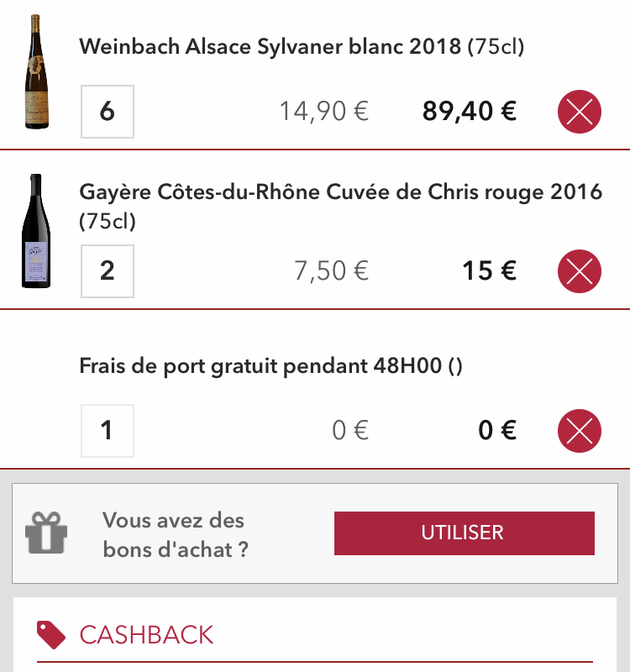This screenshot has height=672, width=630.
Task: Click the CASHBACK section heading
Action: pyautogui.click(x=146, y=635)
